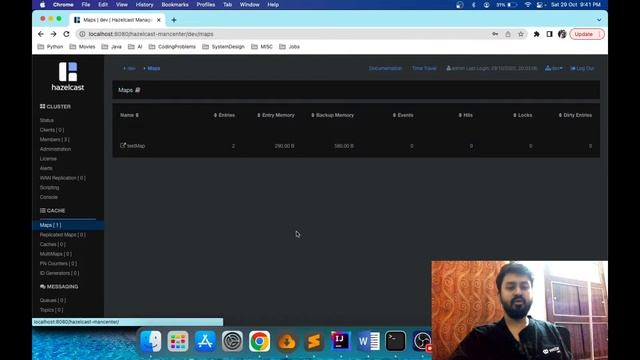This screenshot has width=640, height=360.
Task: Open the Python bookmarks folder
Action: [x=50, y=47]
